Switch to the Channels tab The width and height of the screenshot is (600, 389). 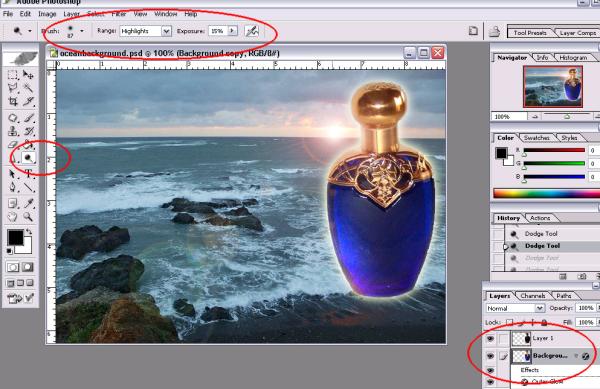click(x=533, y=296)
